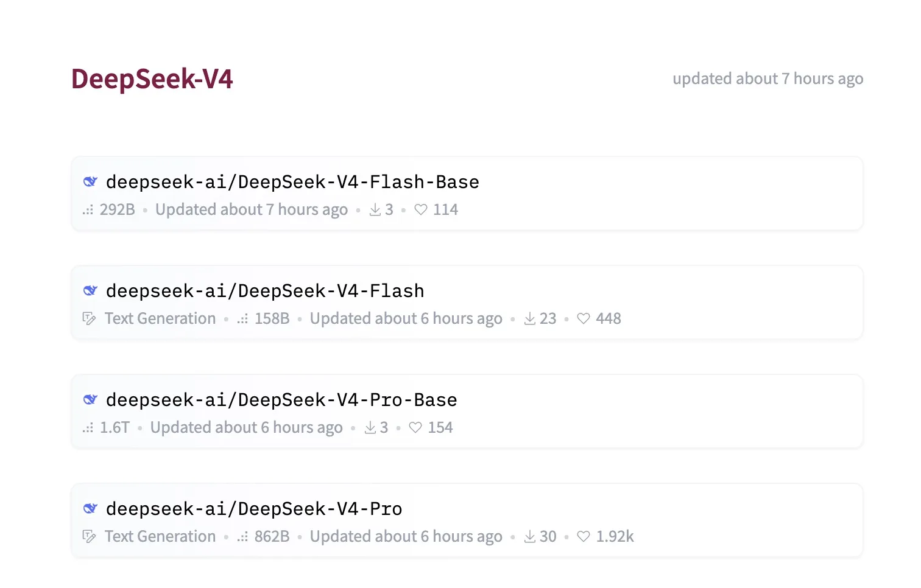Click the DeepSeek-V4 collection title
The height and width of the screenshot is (588, 921).
(x=152, y=79)
